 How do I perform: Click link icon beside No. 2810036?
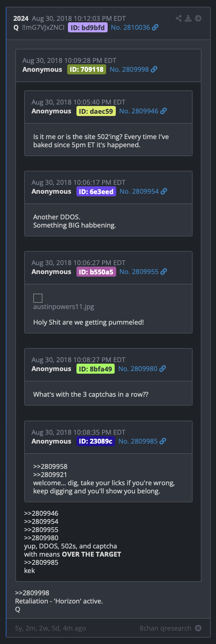pos(155,27)
